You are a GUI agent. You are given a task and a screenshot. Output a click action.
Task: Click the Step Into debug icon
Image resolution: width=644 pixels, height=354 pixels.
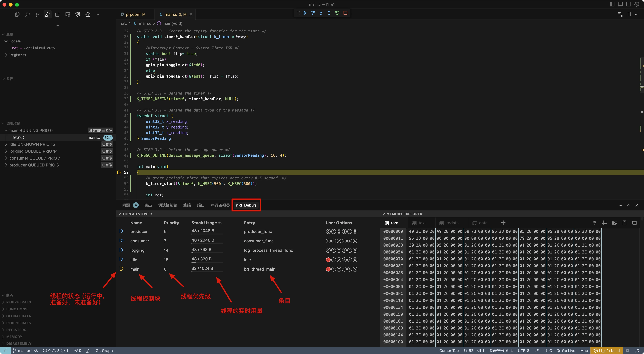tap(321, 13)
